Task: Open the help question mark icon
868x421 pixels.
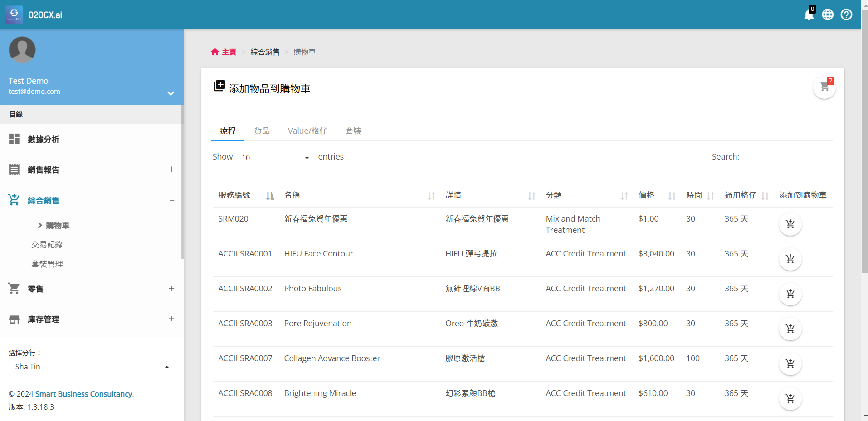Action: click(x=847, y=15)
